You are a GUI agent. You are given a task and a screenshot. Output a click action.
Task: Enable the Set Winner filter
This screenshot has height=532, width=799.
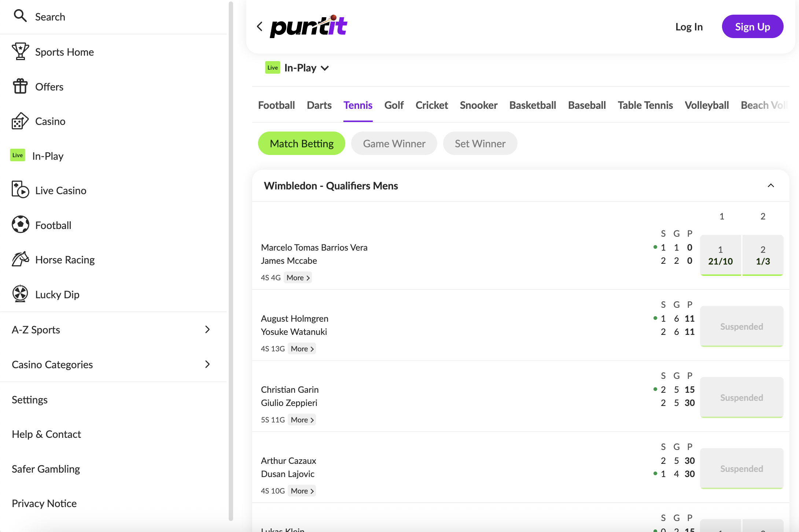pyautogui.click(x=480, y=143)
